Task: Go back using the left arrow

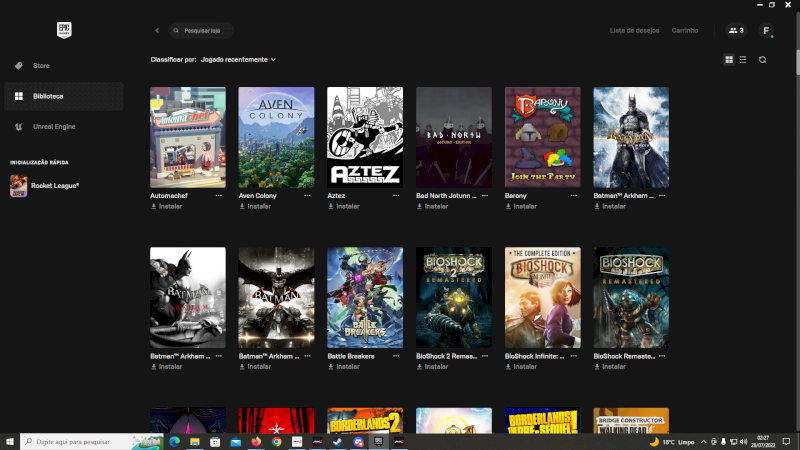Action: (x=157, y=31)
